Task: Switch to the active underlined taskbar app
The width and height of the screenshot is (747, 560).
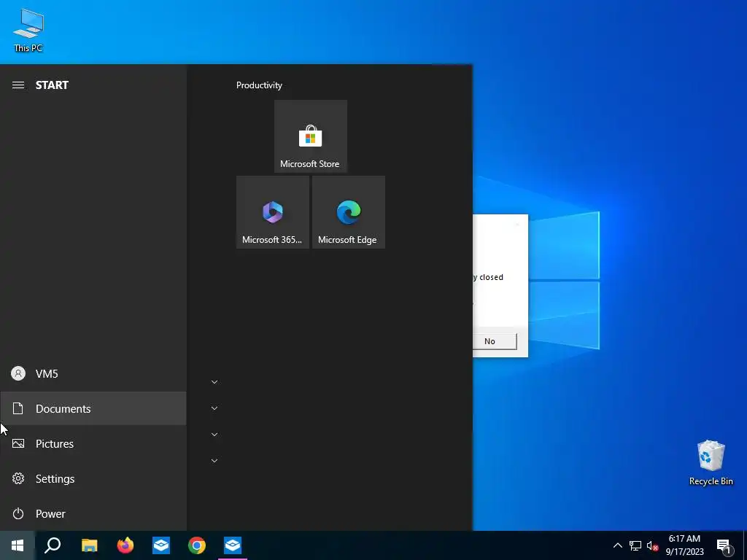Action: 233,545
